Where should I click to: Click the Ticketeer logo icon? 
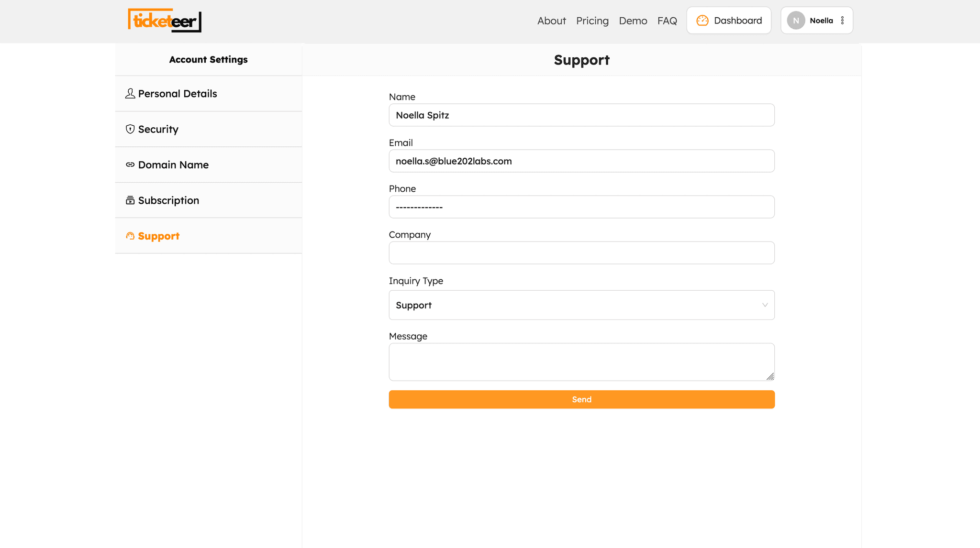click(x=165, y=20)
